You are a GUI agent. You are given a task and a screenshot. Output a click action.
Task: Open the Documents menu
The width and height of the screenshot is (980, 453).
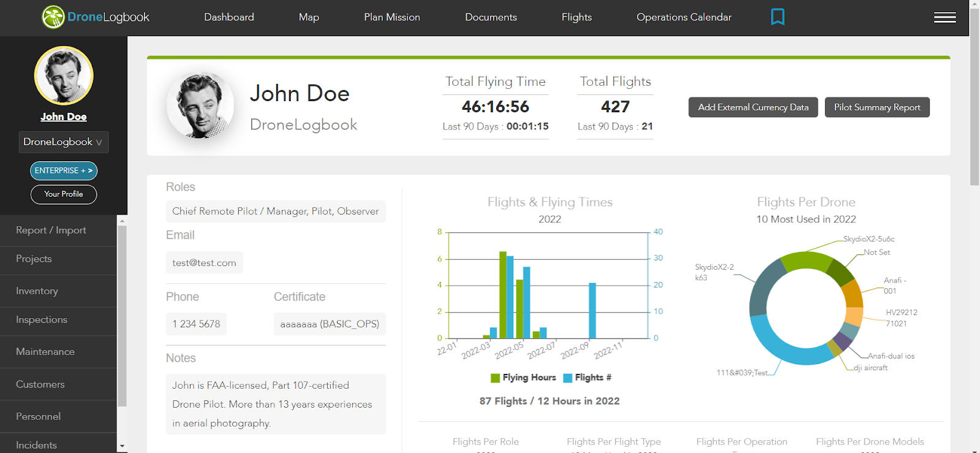point(491,17)
